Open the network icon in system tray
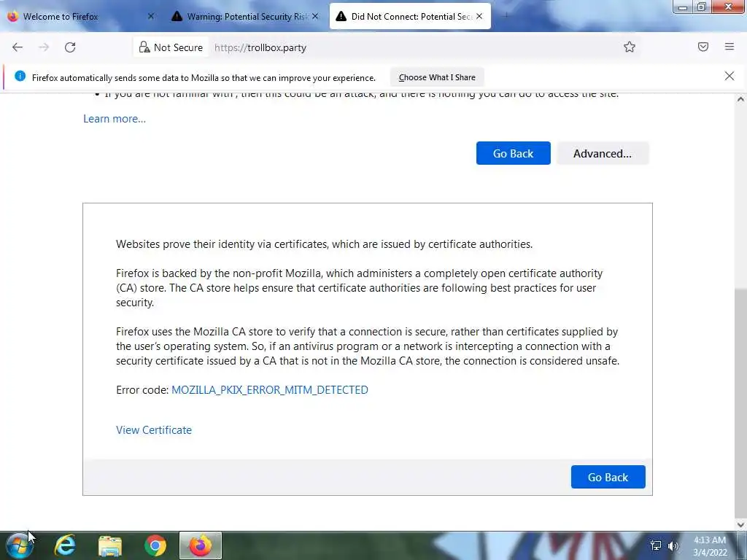This screenshot has width=747, height=560. point(656,545)
